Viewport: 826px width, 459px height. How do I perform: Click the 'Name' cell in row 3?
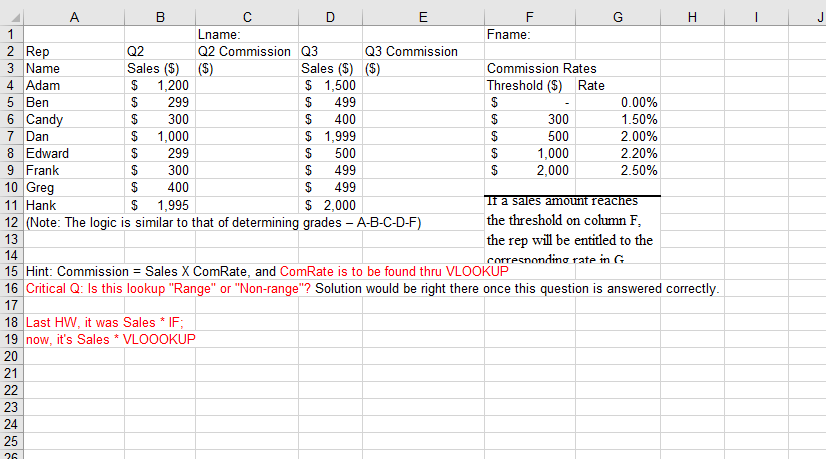coord(74,69)
